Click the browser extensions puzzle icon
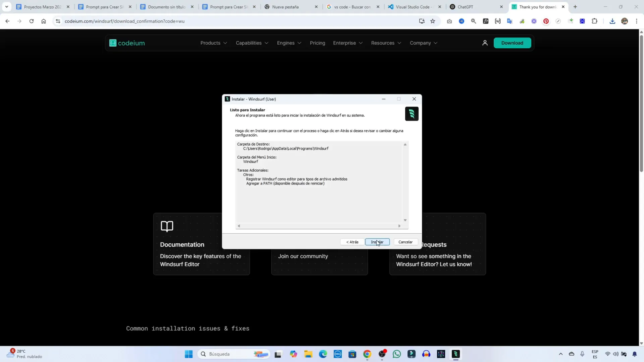This screenshot has width=644, height=362. (x=594, y=21)
